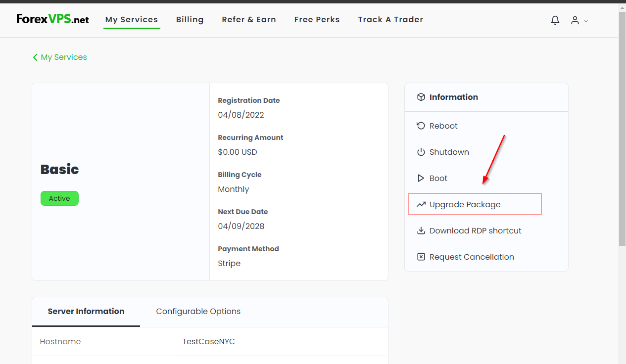626x364 pixels.
Task: Select the Reboot circular arrow icon
Action: tap(421, 125)
